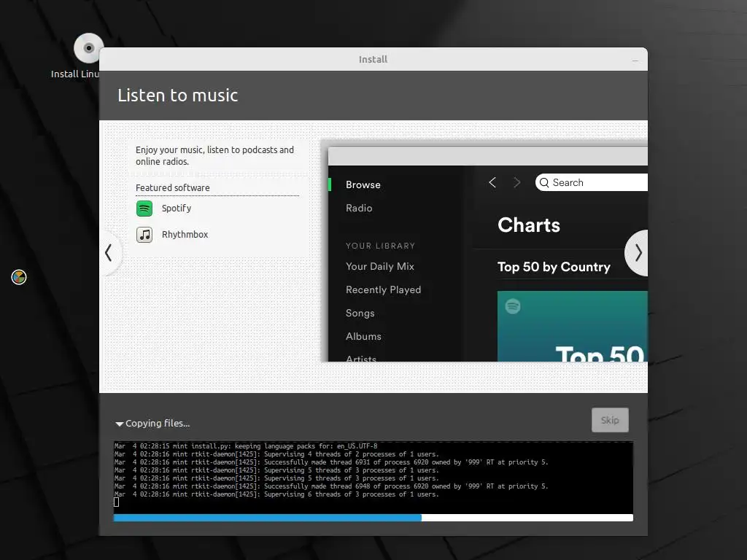747x560 pixels.
Task: Select Albums in the Spotify sidebar
Action: tap(363, 336)
